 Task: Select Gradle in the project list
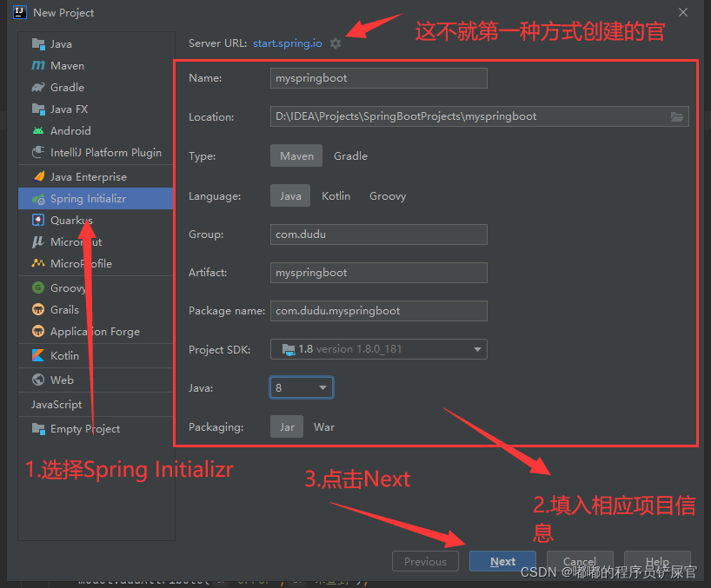[x=96, y=88]
